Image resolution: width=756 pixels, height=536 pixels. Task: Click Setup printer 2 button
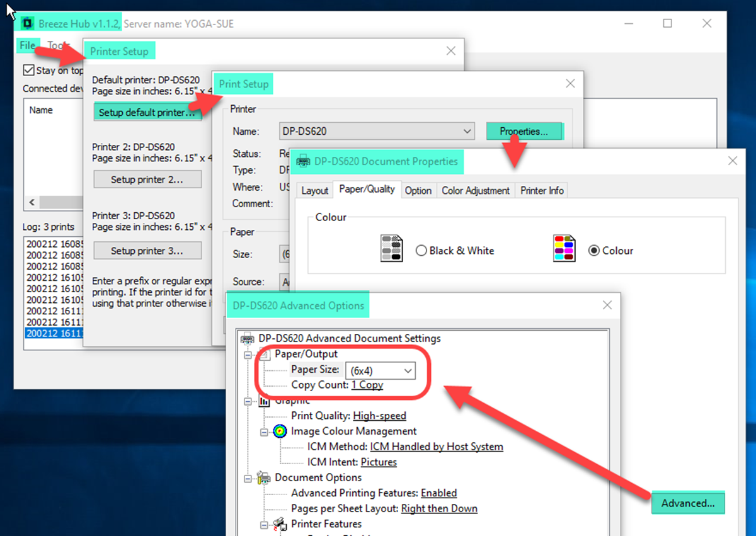tap(147, 180)
